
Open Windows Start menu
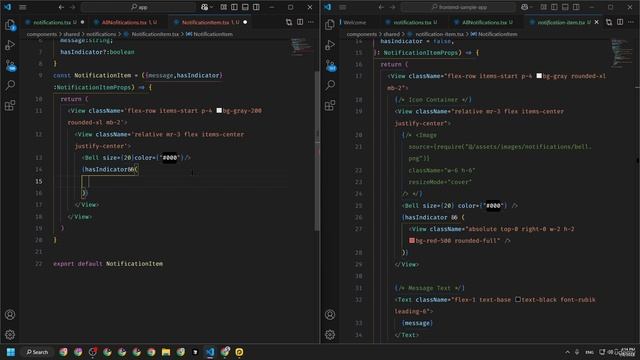11,352
